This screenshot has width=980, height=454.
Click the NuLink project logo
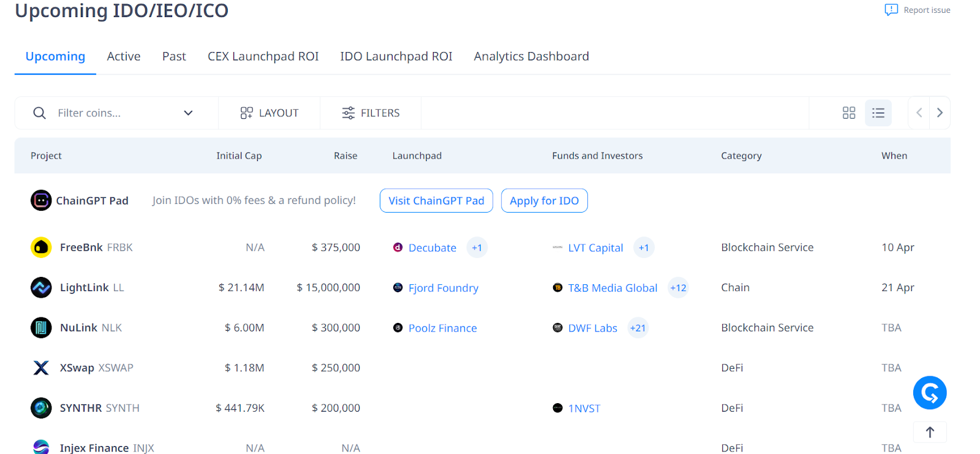41,328
